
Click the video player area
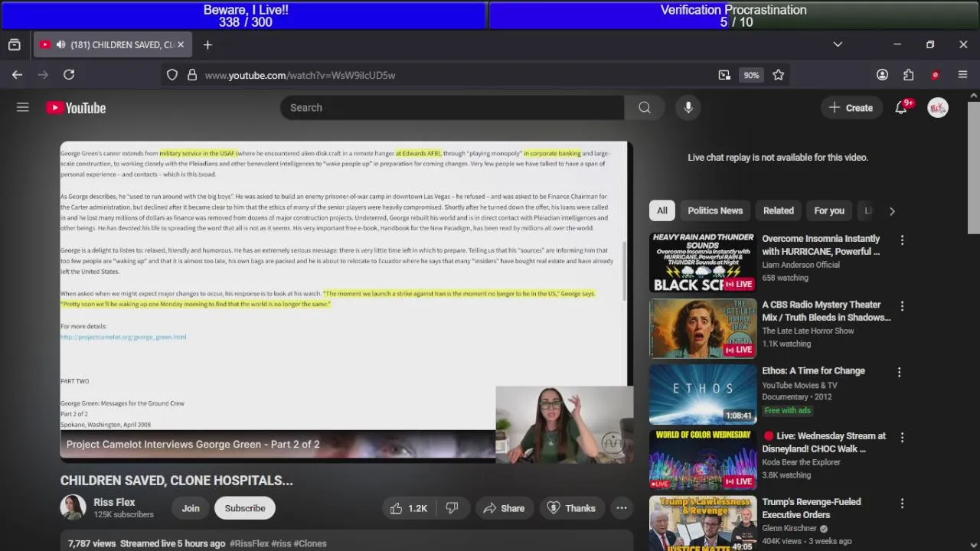coord(347,302)
